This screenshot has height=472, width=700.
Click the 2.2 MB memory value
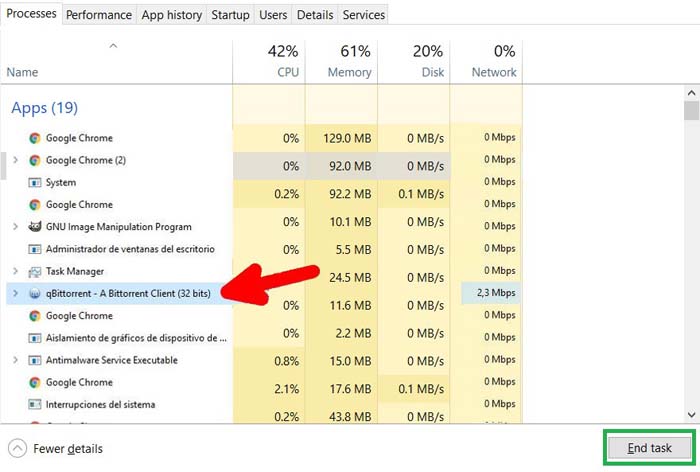point(354,333)
